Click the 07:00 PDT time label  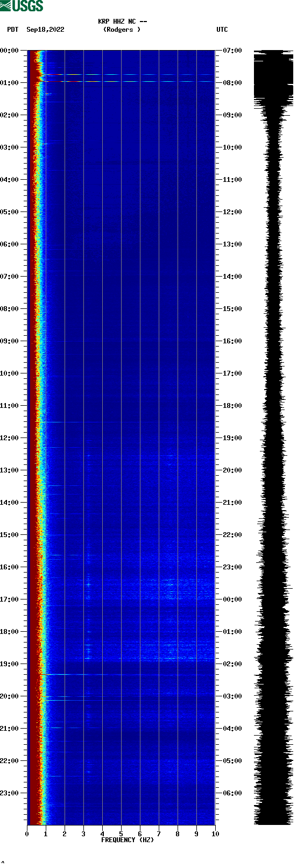10,277
